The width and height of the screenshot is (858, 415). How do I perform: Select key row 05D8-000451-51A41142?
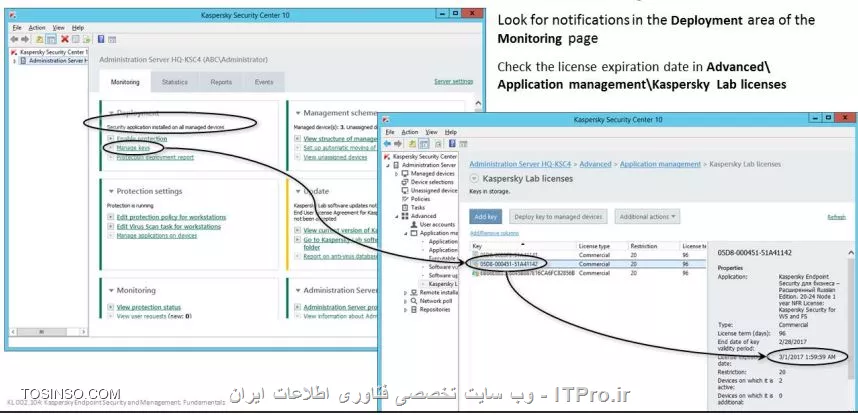click(588, 264)
